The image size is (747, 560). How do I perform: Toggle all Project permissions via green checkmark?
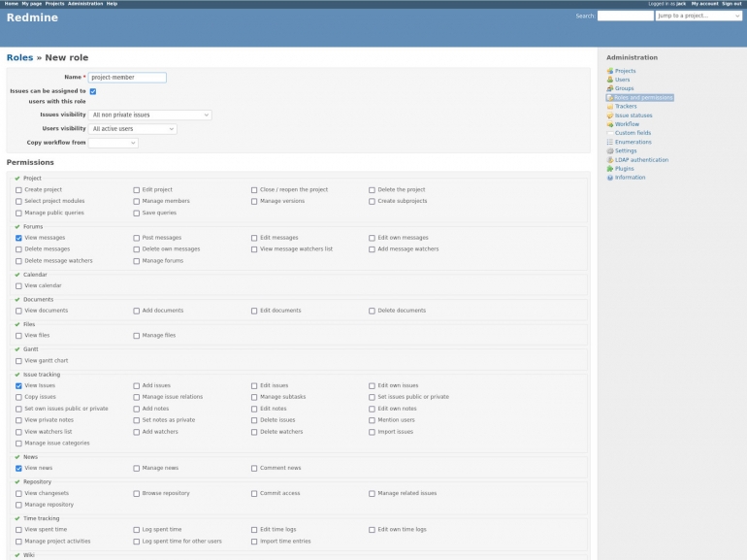(x=17, y=179)
